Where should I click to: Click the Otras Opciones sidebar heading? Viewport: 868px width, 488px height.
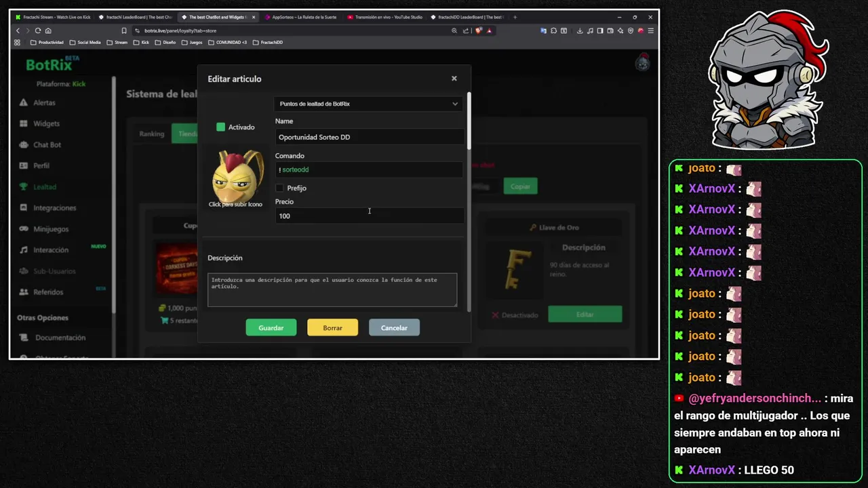(43, 317)
